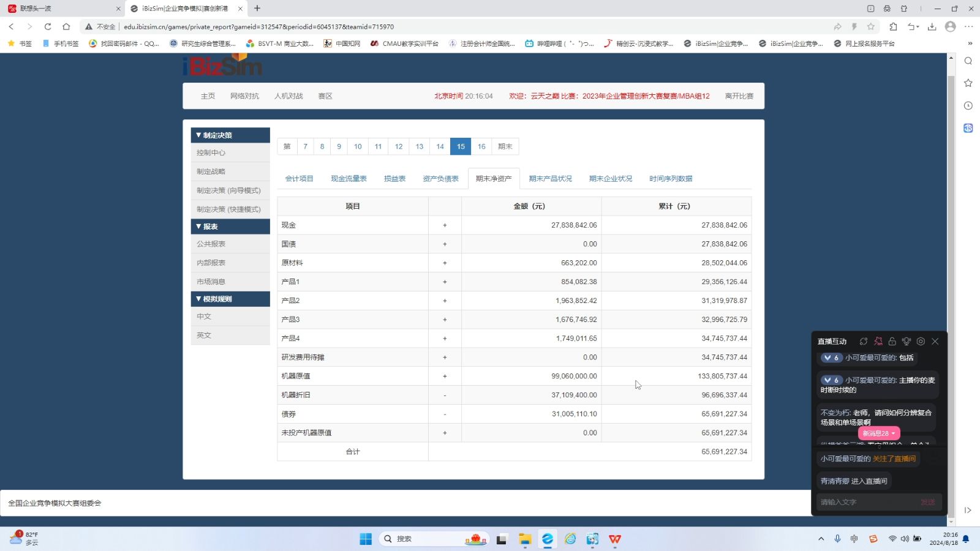Open the user profile avatar
This screenshot has width=980, height=551.
point(950,26)
